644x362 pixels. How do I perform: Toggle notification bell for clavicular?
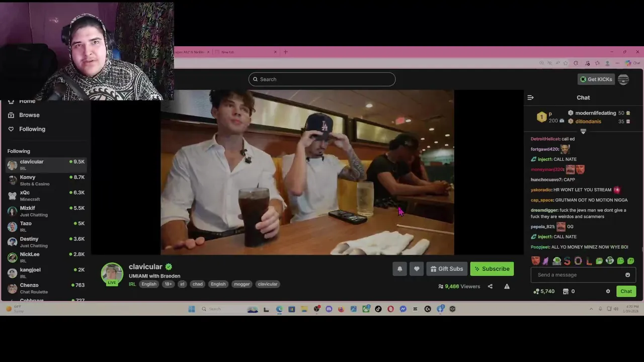coord(399,269)
